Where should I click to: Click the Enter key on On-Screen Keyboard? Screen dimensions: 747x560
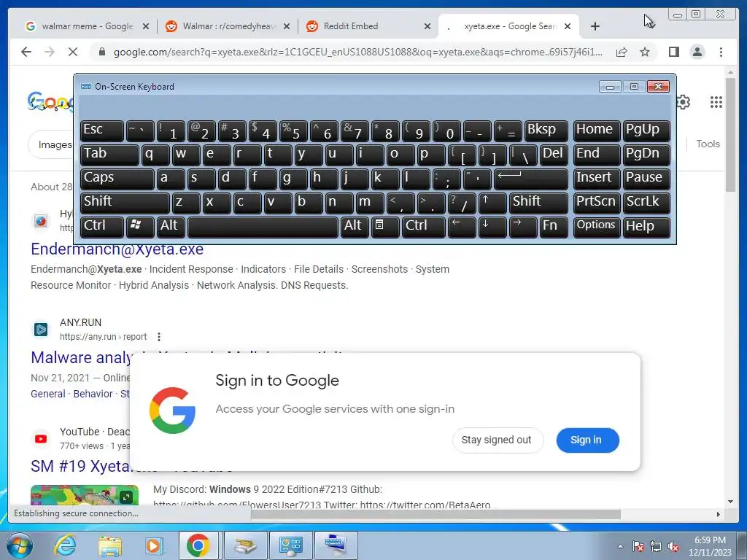[x=530, y=179]
